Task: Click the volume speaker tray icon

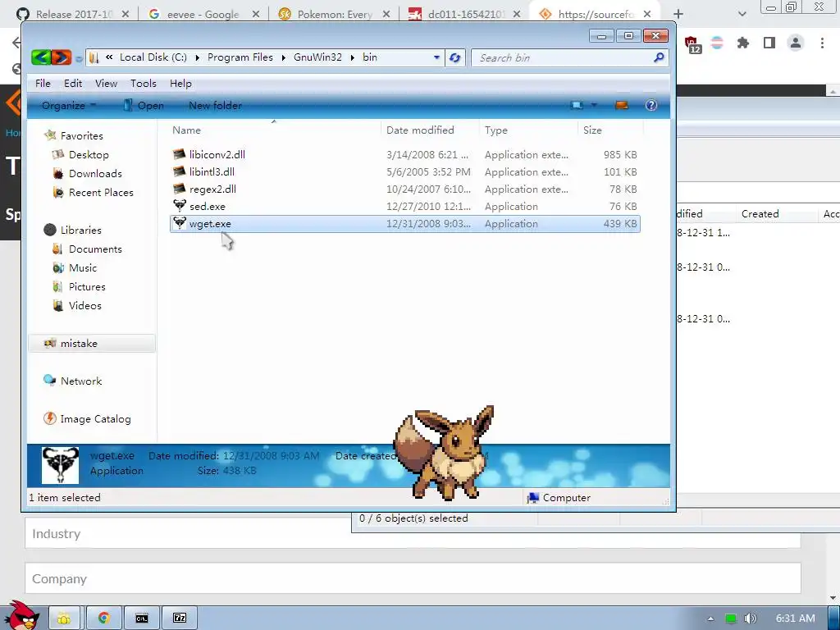Action: tap(751, 619)
